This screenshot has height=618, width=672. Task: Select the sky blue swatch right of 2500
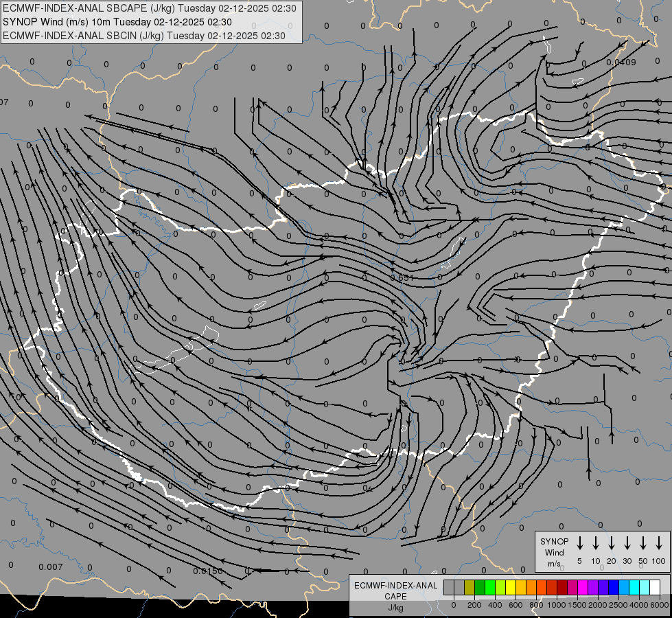pyautogui.click(x=625, y=587)
